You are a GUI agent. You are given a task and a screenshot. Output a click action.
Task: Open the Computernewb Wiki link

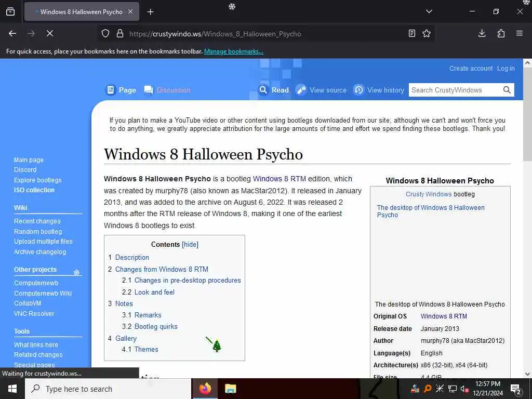tap(43, 293)
